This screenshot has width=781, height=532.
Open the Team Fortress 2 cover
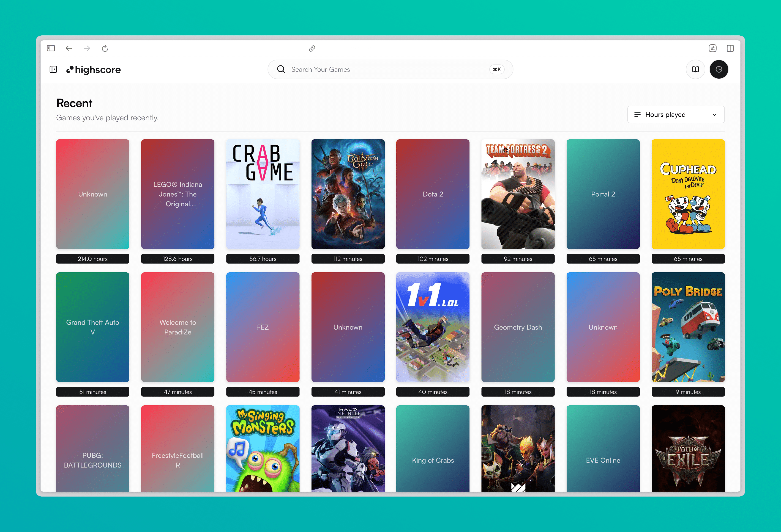pyautogui.click(x=518, y=194)
